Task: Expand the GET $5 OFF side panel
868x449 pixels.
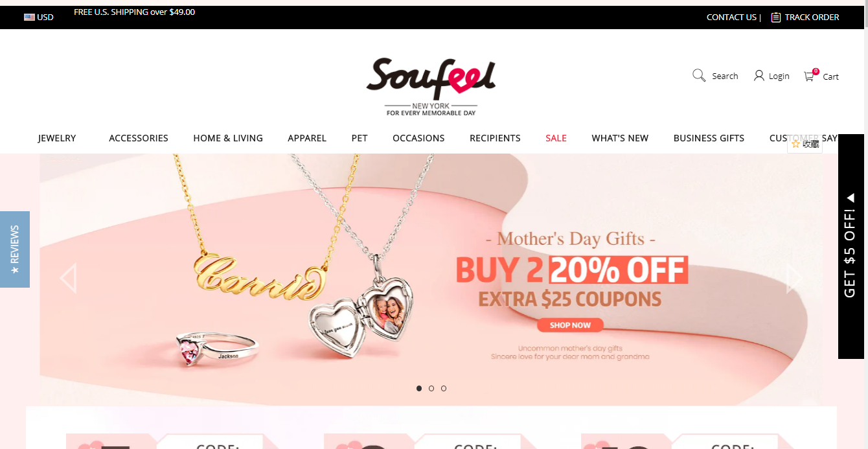Action: tap(851, 246)
